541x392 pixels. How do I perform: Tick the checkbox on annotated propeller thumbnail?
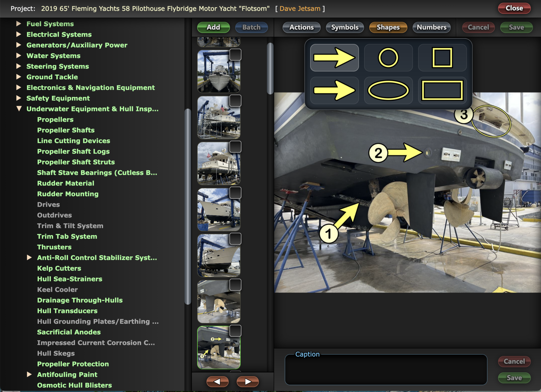(235, 331)
